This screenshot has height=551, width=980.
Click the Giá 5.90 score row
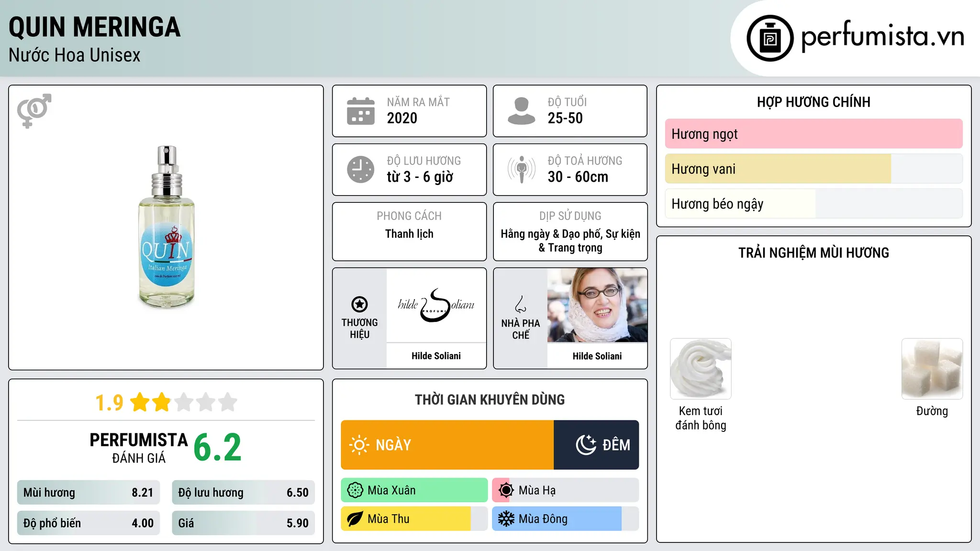243,523
